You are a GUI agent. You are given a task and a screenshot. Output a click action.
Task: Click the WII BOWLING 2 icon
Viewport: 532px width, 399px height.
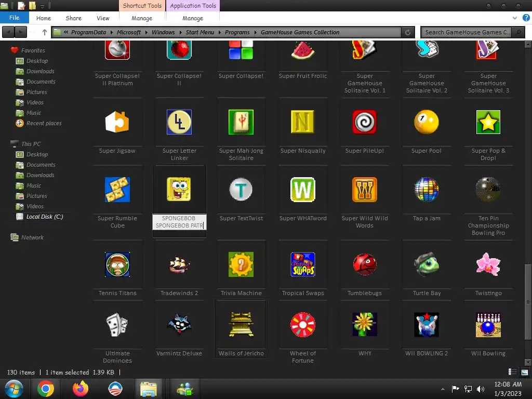[x=427, y=325]
